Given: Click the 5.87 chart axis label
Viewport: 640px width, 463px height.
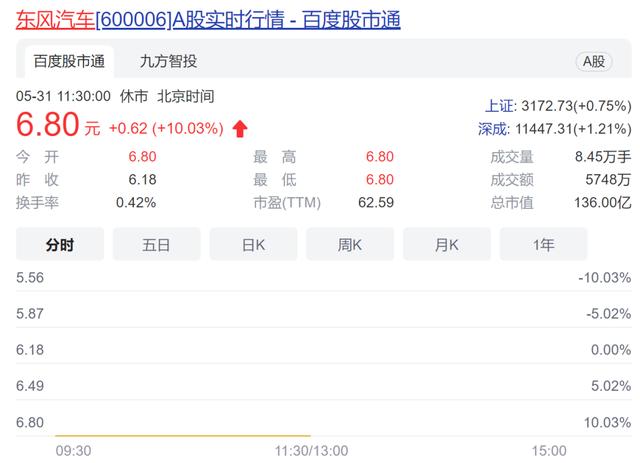Looking at the screenshot, I should pos(30,314).
